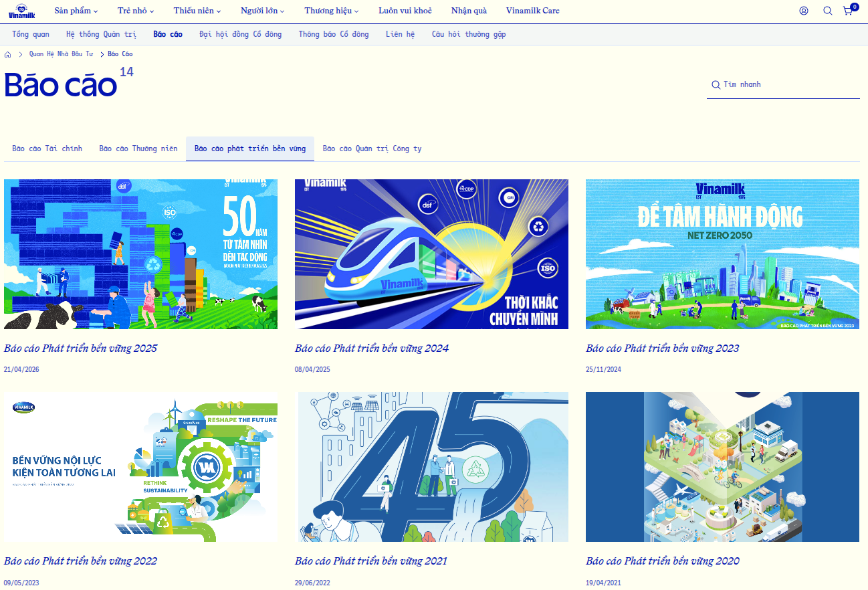Go to the Liên hệ page
Image resolution: width=868 pixels, height=590 pixels.
point(400,34)
